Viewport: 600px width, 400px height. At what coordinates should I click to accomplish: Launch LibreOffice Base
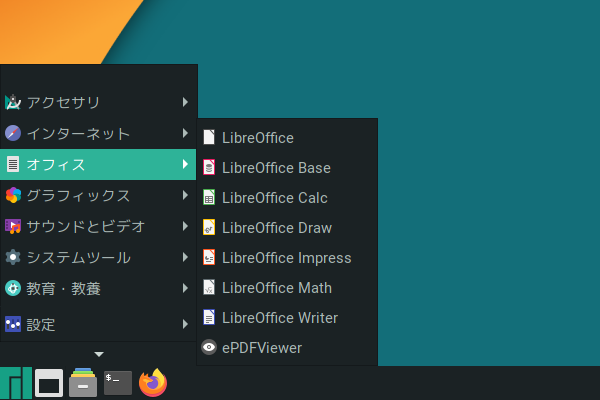coord(287,167)
